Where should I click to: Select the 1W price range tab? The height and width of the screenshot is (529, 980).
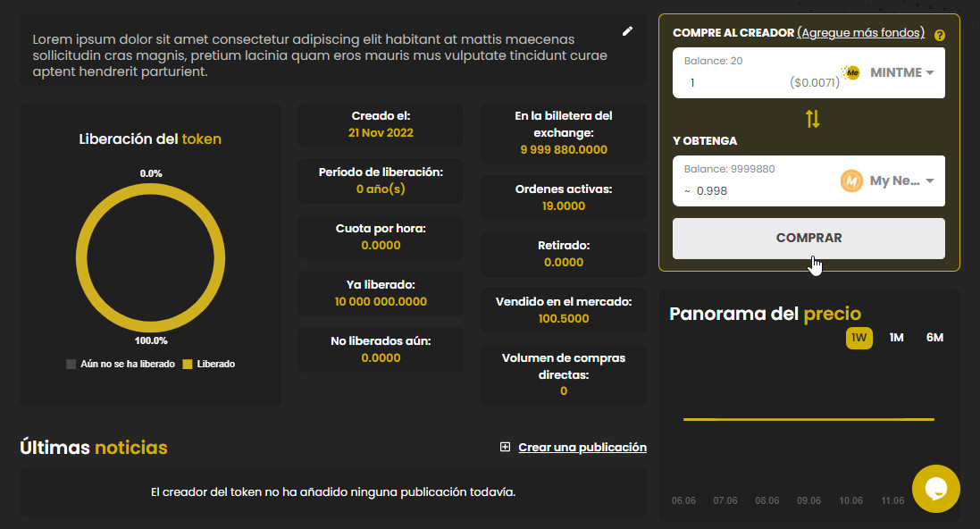859,338
